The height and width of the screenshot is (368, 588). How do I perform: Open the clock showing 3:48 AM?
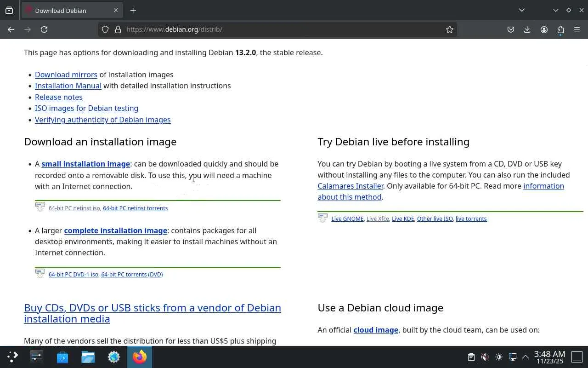click(x=549, y=357)
